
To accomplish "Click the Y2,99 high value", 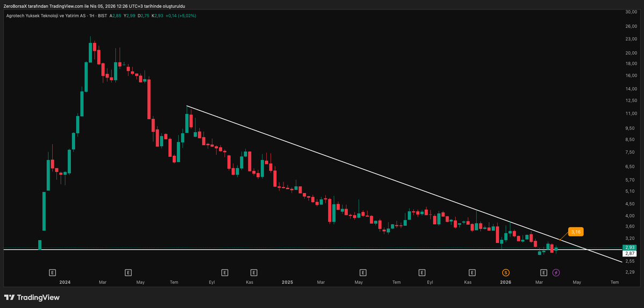I will [x=129, y=16].
